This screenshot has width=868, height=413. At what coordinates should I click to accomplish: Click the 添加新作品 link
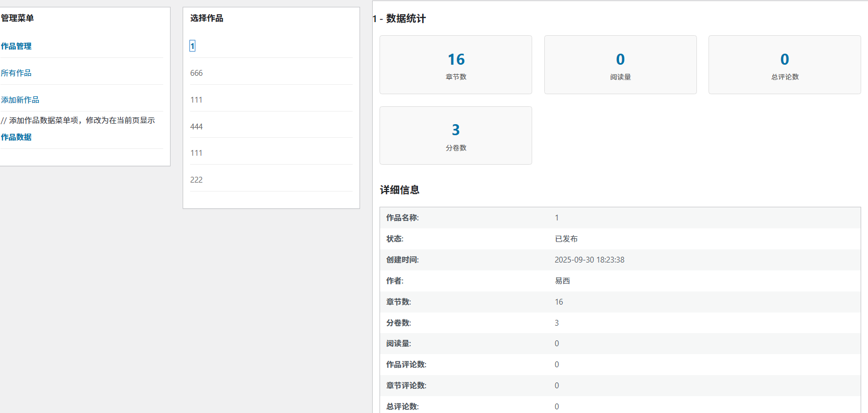pos(20,100)
